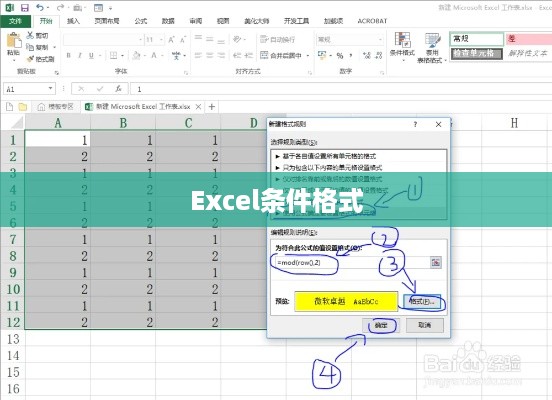Toggle Bold formatting
Image resolution: width=552 pixels, height=400 pixels.
tap(69, 55)
